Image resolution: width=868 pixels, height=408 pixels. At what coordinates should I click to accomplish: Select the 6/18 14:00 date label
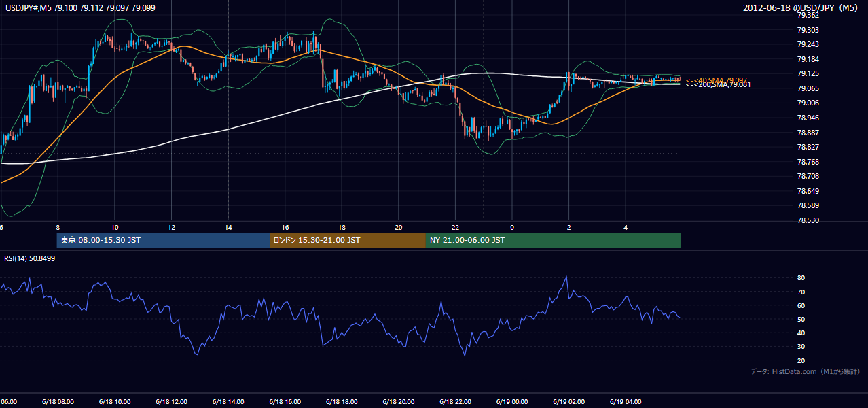point(228,401)
